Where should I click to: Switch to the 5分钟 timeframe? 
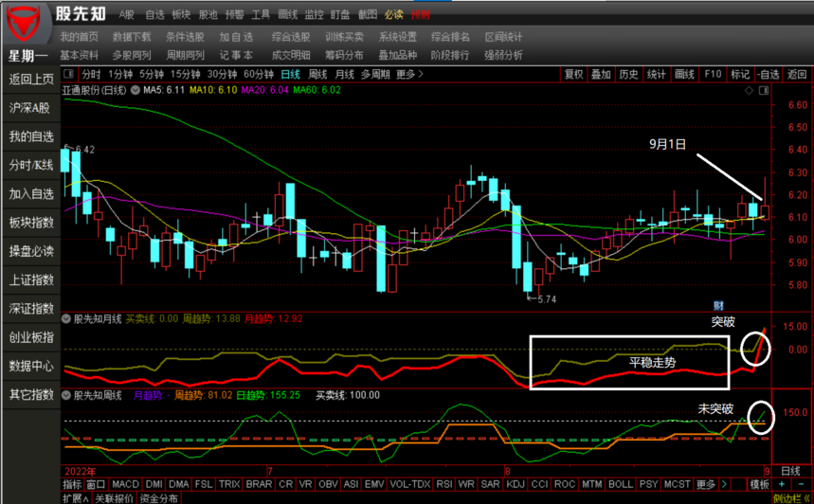pos(151,74)
